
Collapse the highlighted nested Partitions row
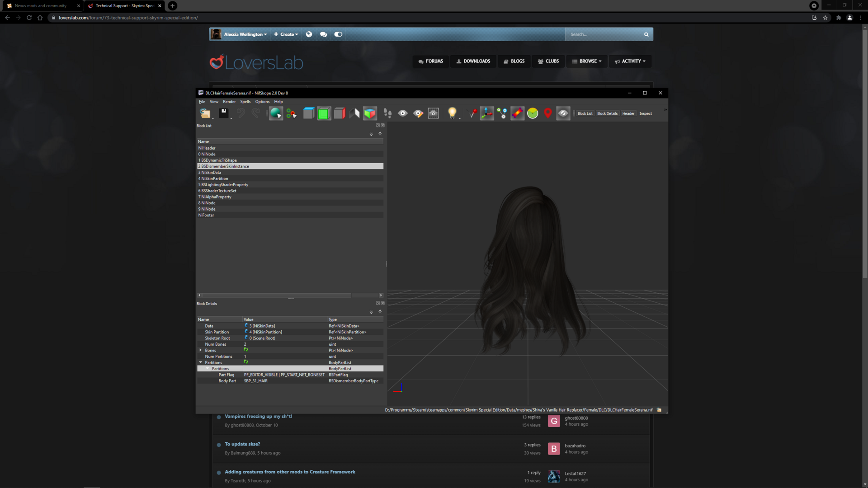(x=208, y=369)
